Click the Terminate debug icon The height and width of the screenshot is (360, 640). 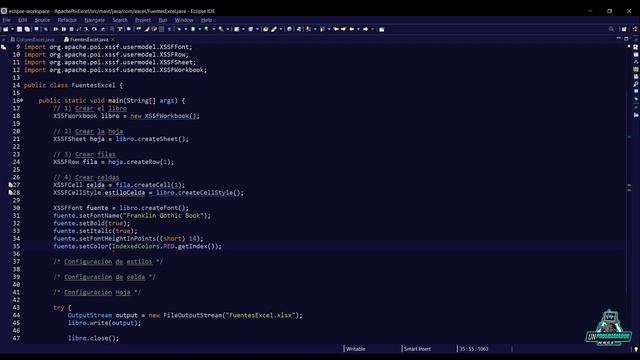71,29
